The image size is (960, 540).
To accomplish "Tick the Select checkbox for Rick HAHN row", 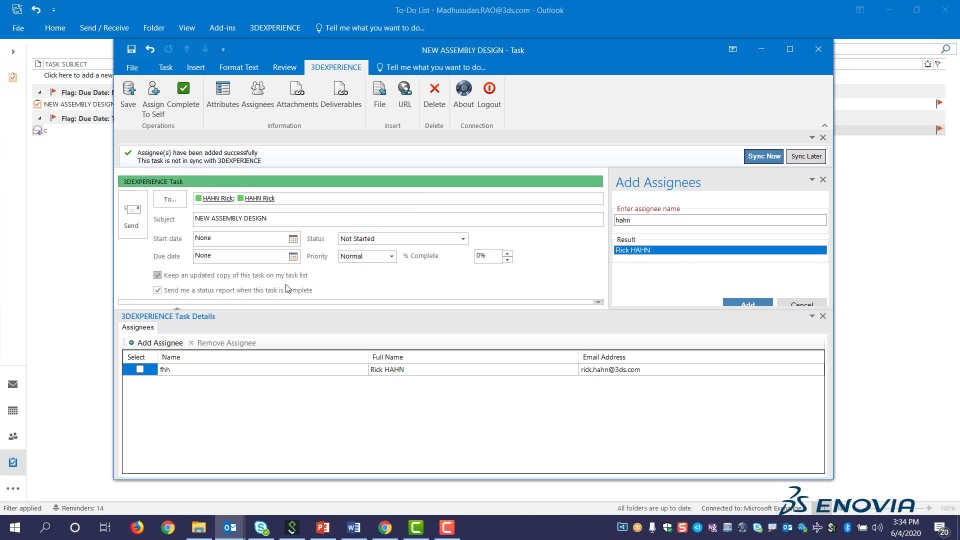I will 140,369.
